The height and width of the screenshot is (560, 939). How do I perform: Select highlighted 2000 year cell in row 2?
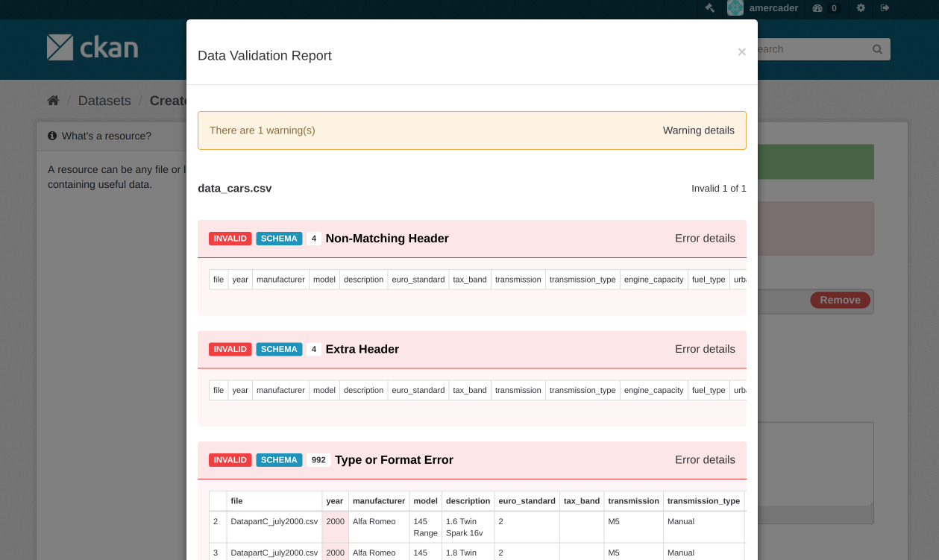pos(336,527)
